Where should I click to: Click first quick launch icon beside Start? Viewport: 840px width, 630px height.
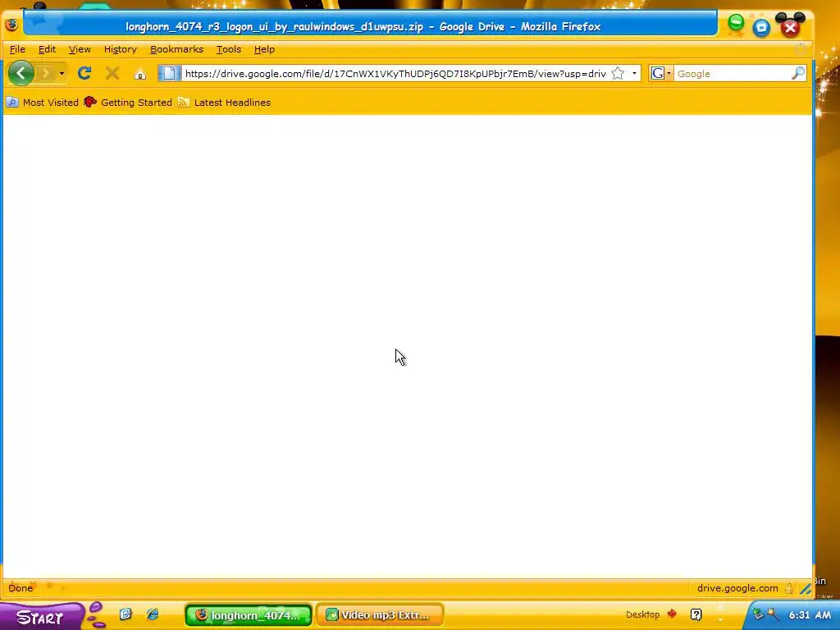point(126,614)
